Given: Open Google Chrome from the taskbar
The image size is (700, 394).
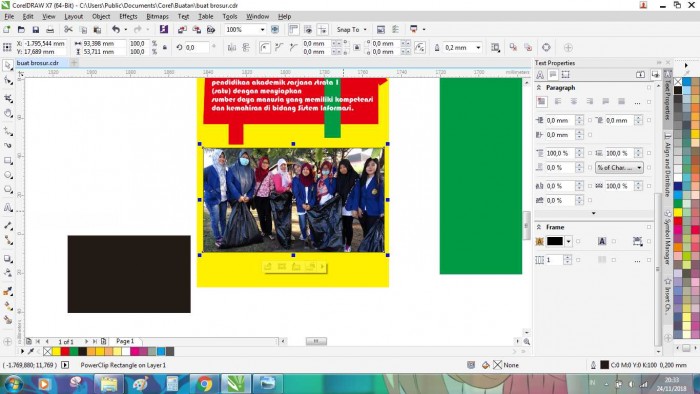Looking at the screenshot, I should click(x=205, y=384).
